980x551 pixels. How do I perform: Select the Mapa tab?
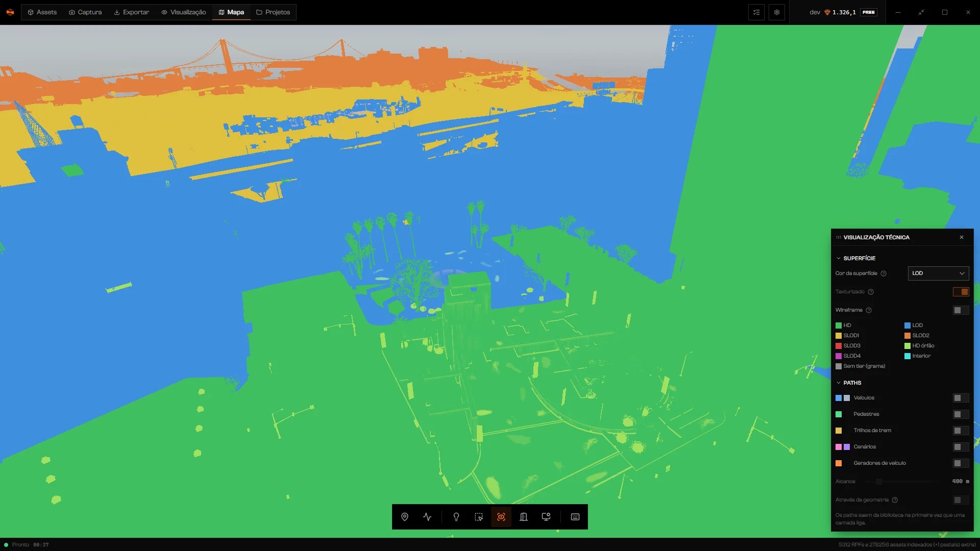(x=231, y=12)
